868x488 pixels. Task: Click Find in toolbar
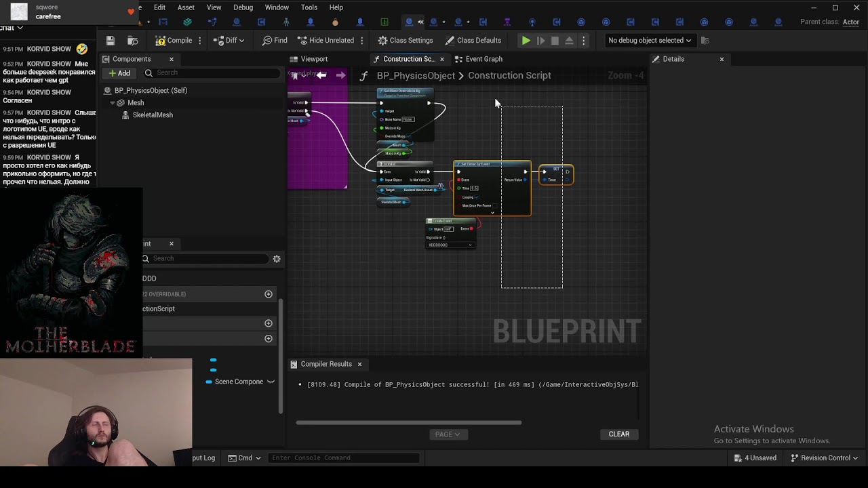(x=275, y=41)
